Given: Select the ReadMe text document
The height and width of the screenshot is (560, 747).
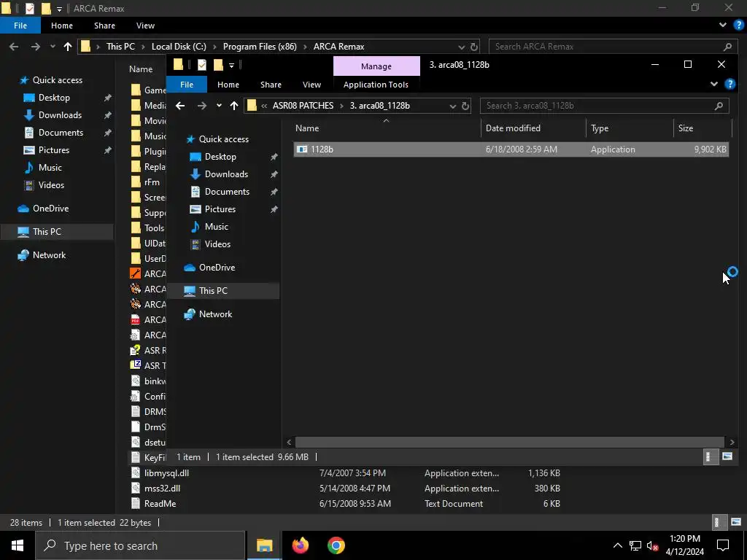Looking at the screenshot, I should [x=160, y=504].
